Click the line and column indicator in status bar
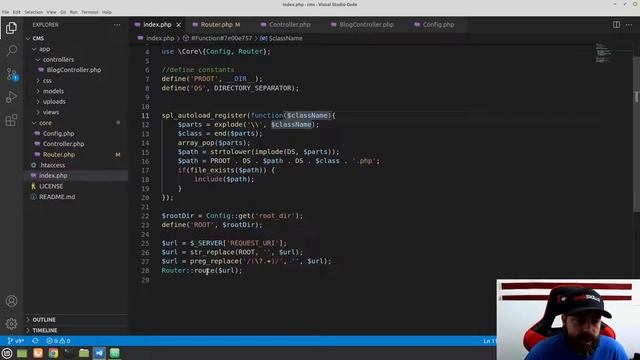 pos(489,340)
